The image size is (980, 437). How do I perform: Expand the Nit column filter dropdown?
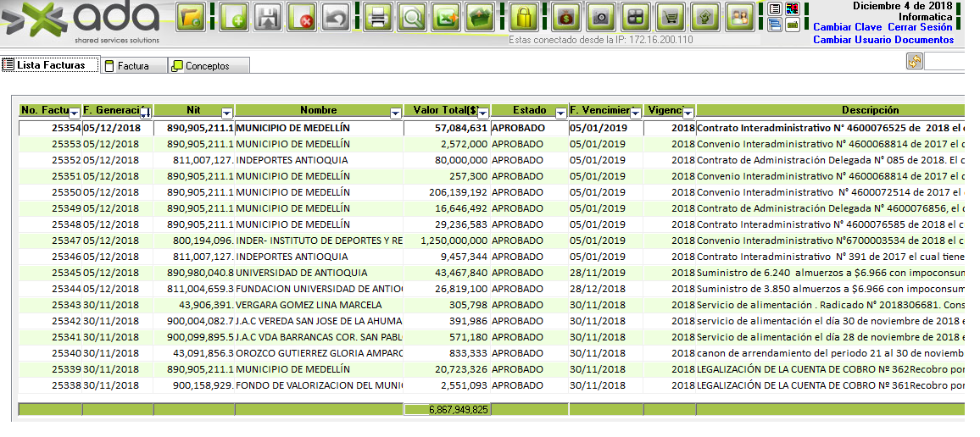point(226,113)
